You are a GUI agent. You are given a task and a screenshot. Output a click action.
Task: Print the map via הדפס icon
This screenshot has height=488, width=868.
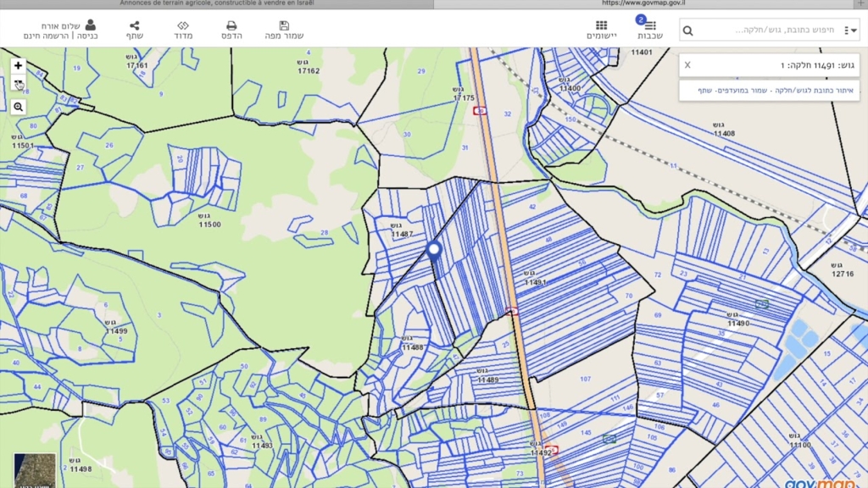(x=231, y=30)
